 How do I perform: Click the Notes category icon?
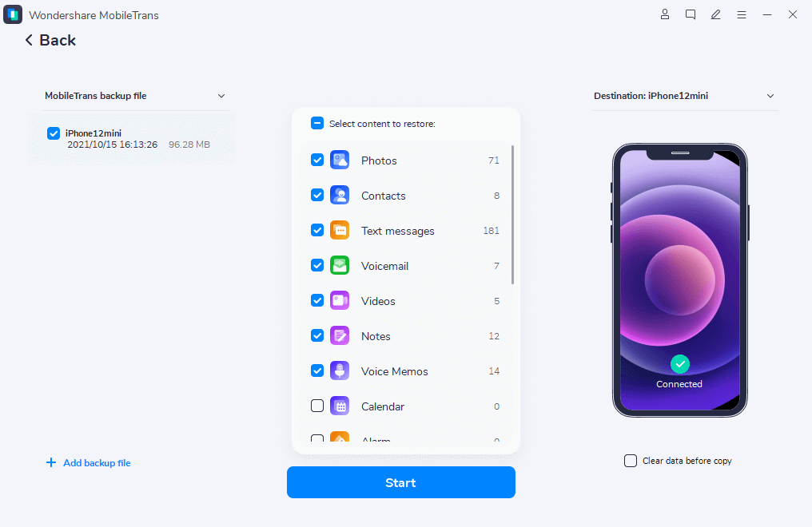point(340,336)
